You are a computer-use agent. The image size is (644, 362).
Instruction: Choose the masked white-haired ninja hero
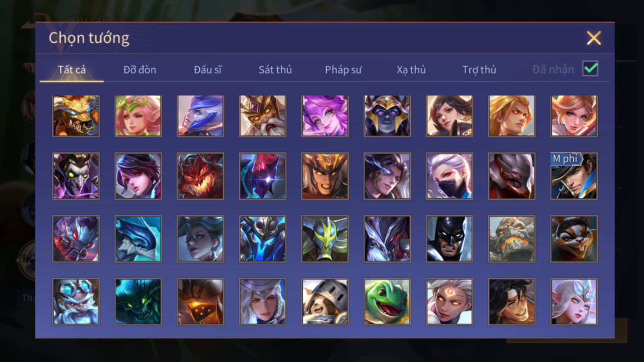point(449,176)
